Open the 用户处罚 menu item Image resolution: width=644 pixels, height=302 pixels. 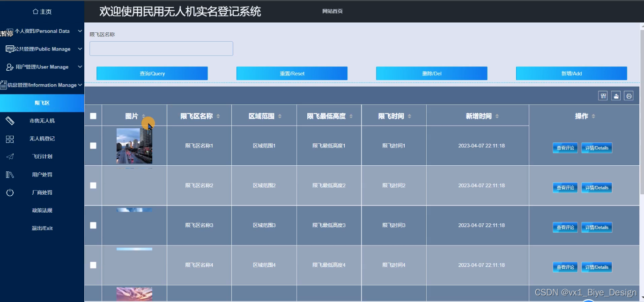click(42, 175)
